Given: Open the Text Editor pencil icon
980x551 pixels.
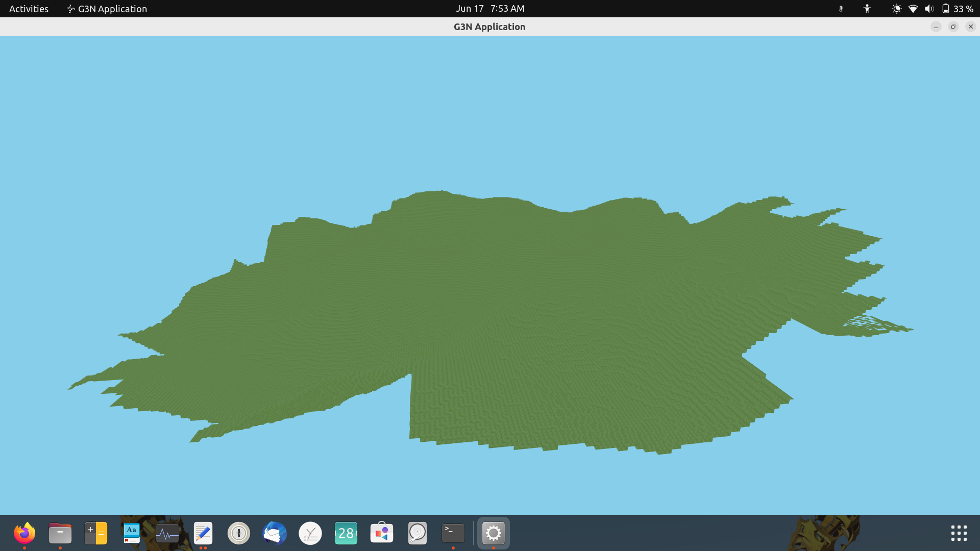Looking at the screenshot, I should [x=203, y=533].
